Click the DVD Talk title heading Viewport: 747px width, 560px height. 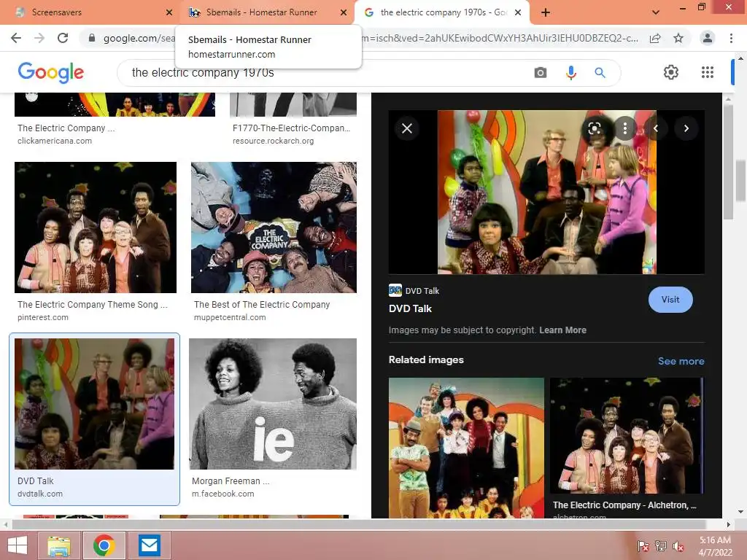[x=410, y=308]
